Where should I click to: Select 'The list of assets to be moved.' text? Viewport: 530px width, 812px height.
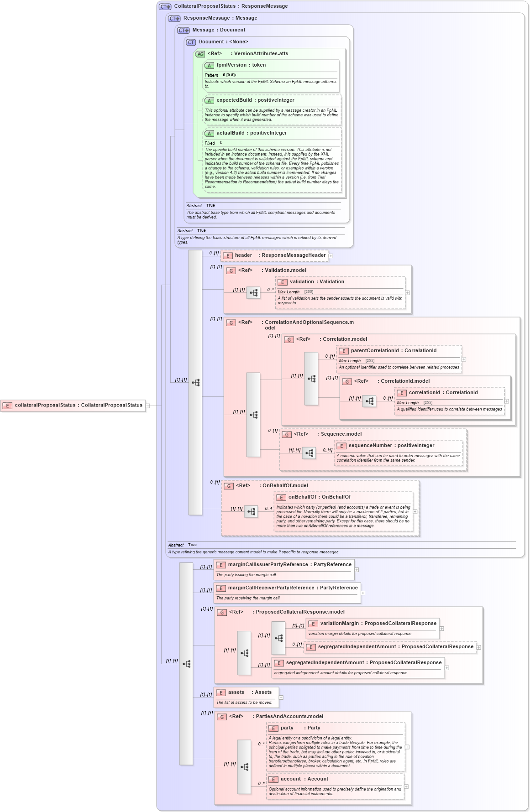tap(244, 703)
